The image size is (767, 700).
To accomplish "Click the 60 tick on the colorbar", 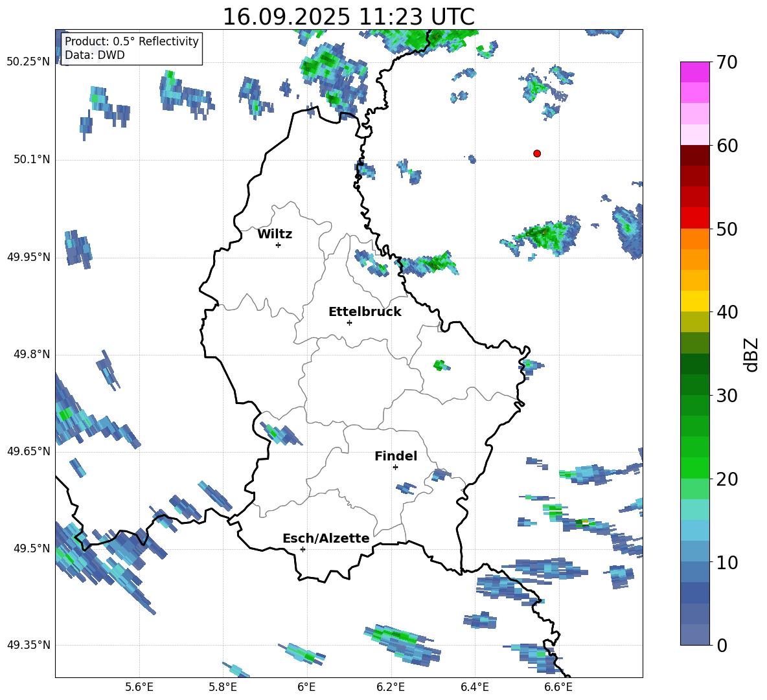I will (727, 146).
